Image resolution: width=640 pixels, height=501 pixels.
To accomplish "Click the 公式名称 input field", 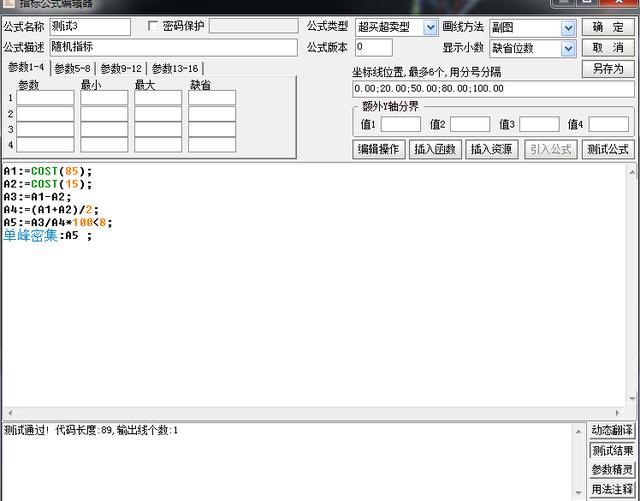I will click(x=90, y=27).
